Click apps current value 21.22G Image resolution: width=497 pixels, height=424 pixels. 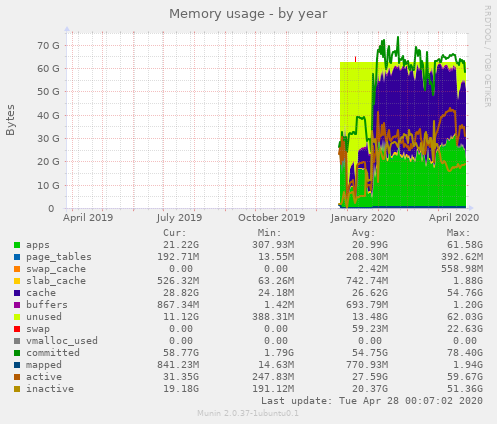[181, 245]
